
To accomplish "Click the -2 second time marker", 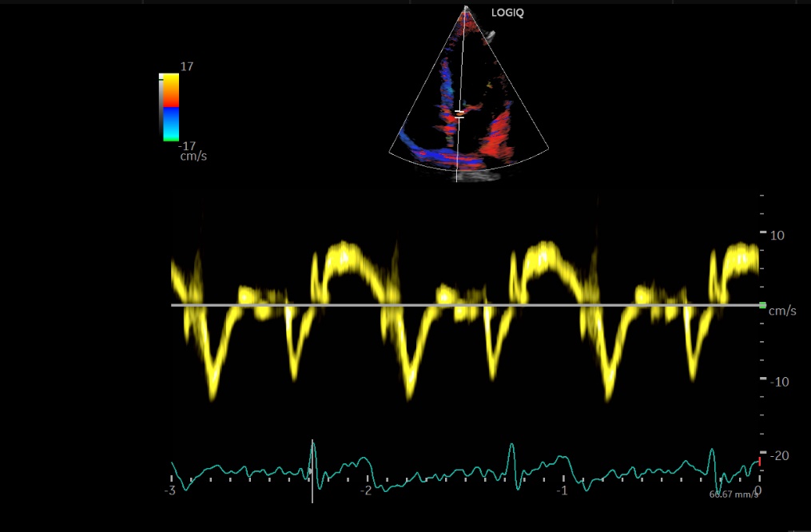I will click(365, 490).
